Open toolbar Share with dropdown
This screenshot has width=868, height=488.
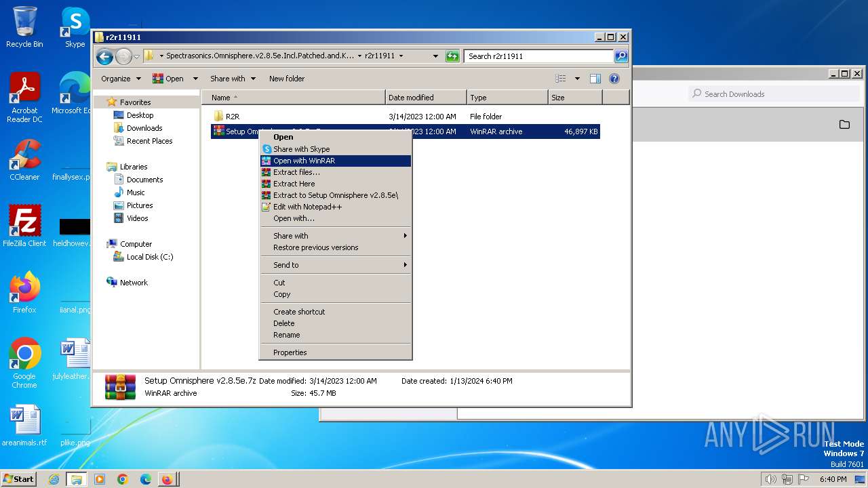(x=233, y=79)
